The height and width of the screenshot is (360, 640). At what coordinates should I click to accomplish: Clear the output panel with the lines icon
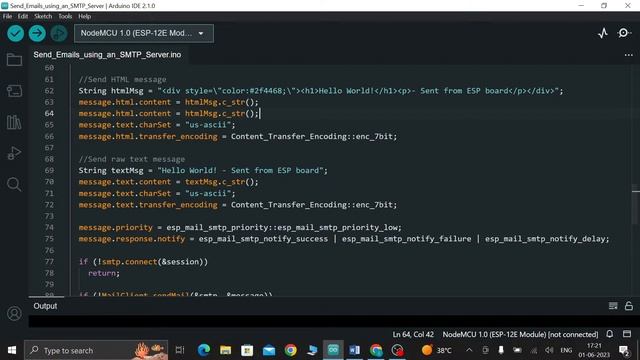[x=613, y=306]
